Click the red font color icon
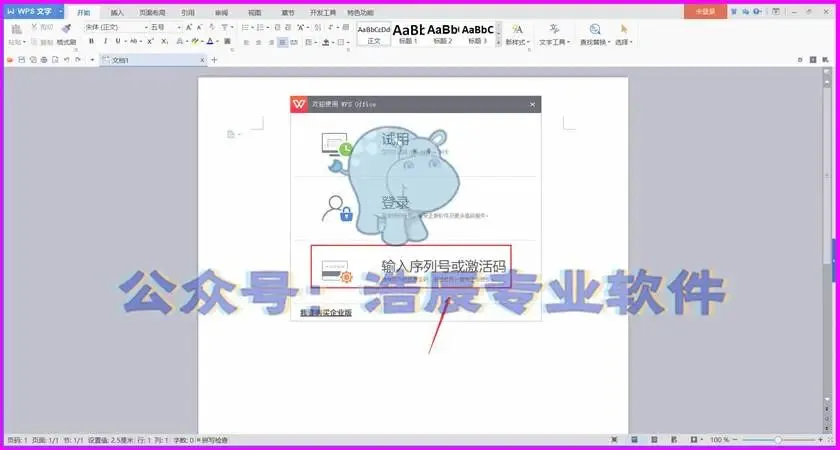Image resolution: width=840 pixels, height=450 pixels. (210, 41)
